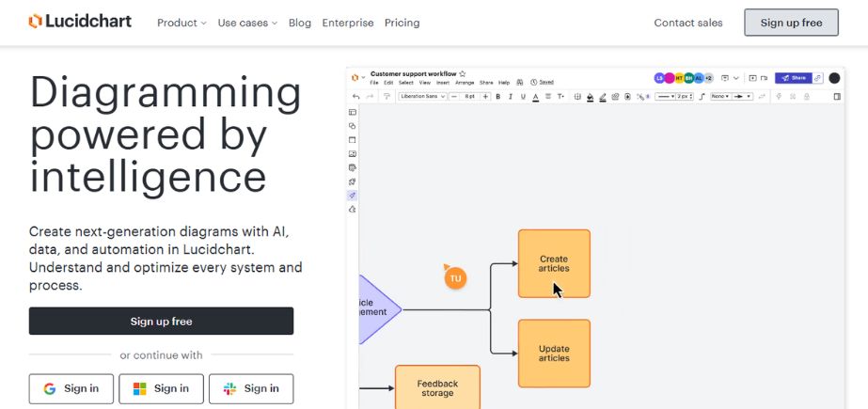The image size is (868, 409).
Task: Open the Shapes panel icon
Action: (x=352, y=126)
